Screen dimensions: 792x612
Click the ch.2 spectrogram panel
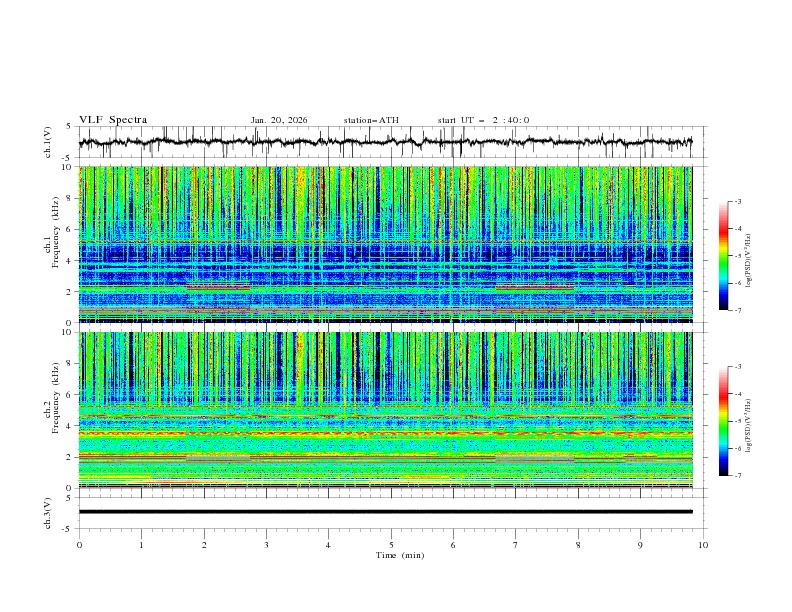(385, 410)
